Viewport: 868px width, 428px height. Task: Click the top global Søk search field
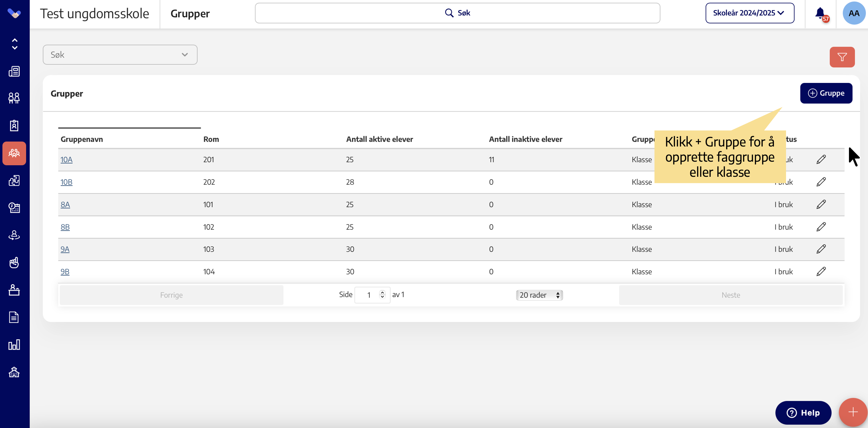click(457, 13)
